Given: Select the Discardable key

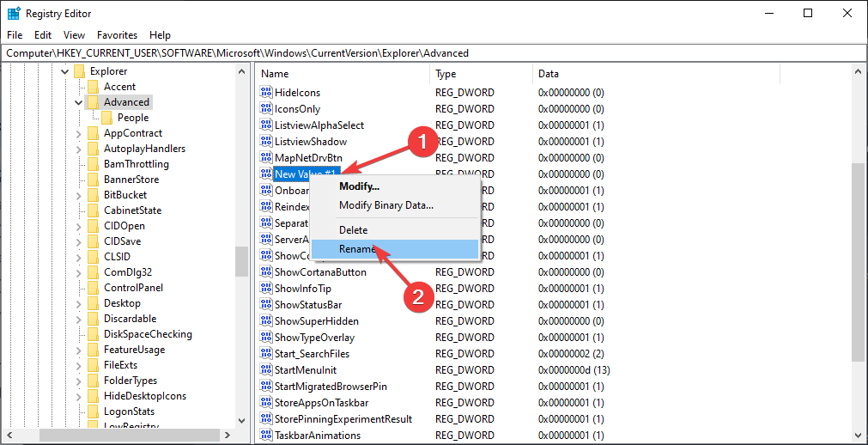Looking at the screenshot, I should click(x=131, y=319).
